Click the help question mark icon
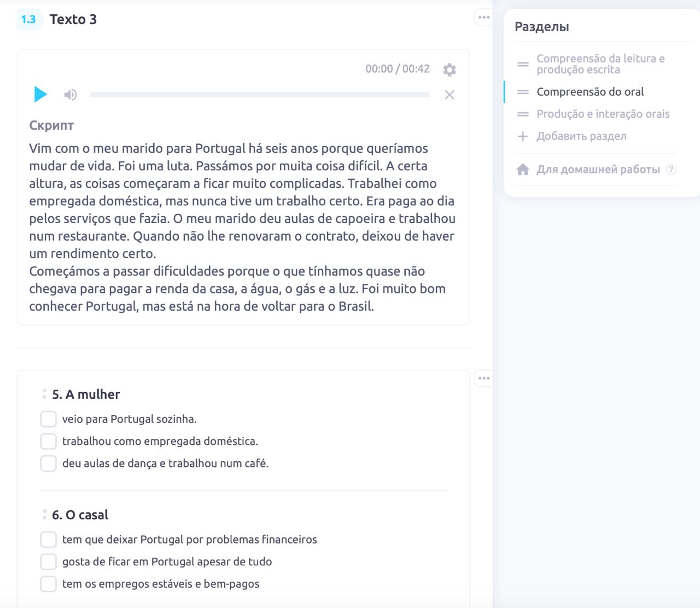Screen dimensions: 700x608 [x=671, y=170]
